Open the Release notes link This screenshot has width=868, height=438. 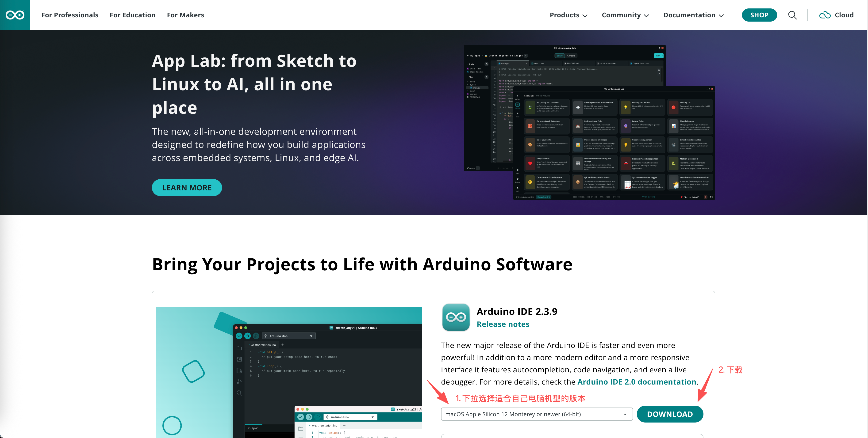tap(503, 324)
